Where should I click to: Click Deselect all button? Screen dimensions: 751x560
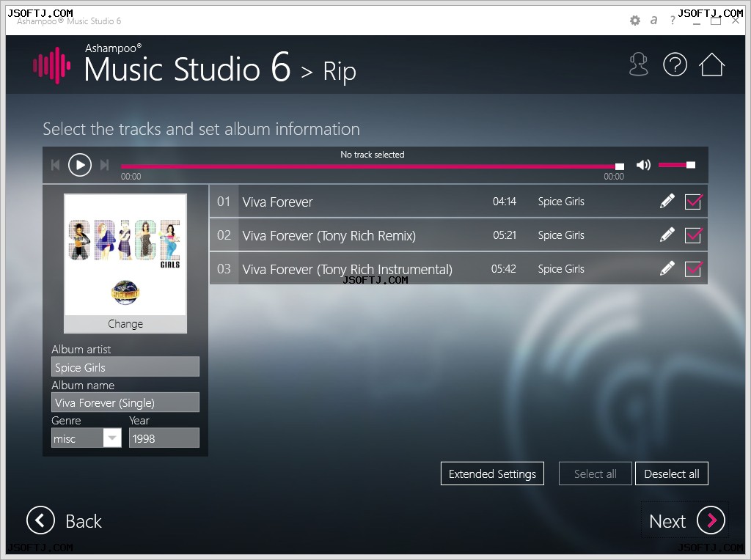[x=672, y=474]
